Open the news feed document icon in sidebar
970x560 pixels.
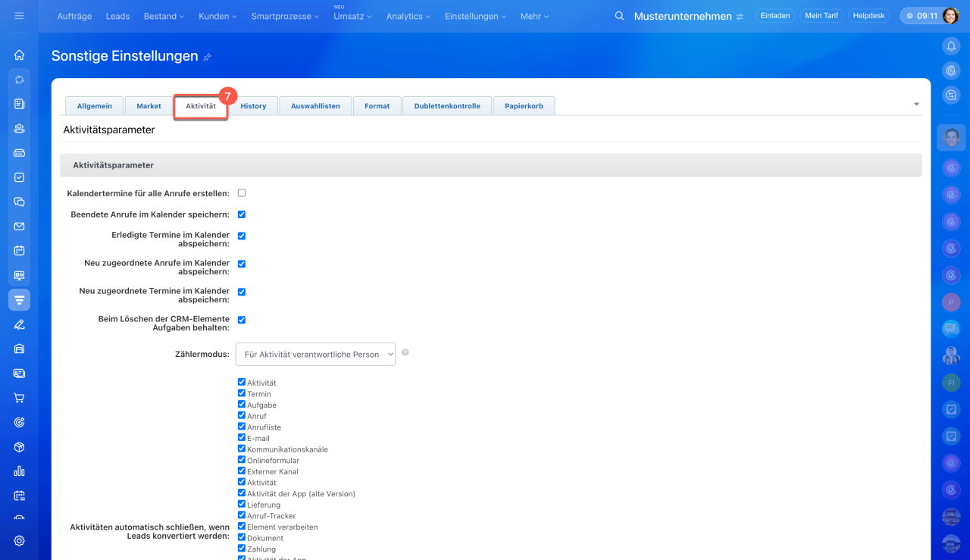pyautogui.click(x=19, y=104)
